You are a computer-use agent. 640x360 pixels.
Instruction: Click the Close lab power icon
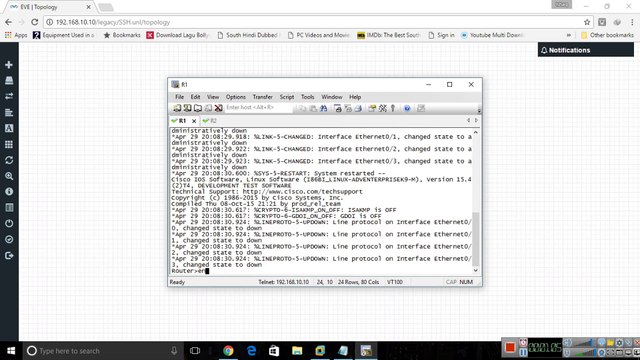pyautogui.click(x=9, y=224)
